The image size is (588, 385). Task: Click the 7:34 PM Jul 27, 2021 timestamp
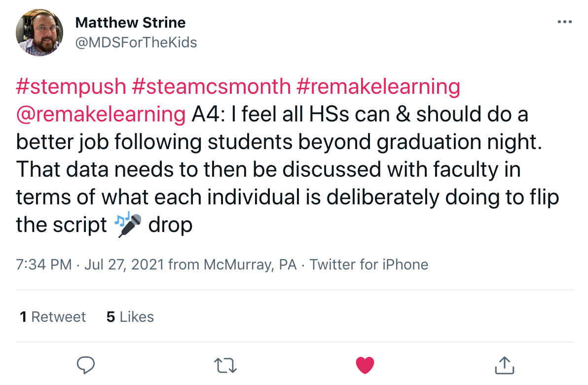pos(90,265)
